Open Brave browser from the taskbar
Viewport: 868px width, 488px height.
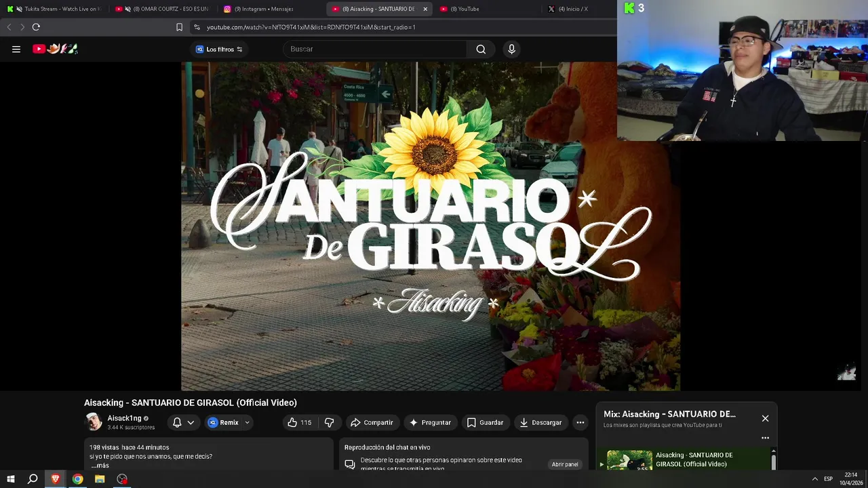[x=56, y=479]
